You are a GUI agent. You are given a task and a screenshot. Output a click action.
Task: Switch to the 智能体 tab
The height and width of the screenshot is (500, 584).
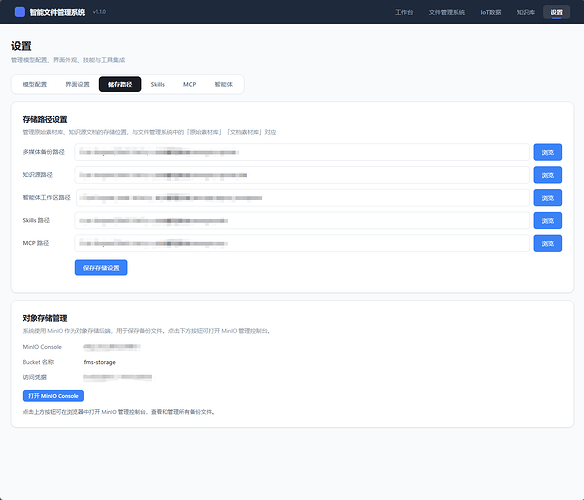(223, 84)
